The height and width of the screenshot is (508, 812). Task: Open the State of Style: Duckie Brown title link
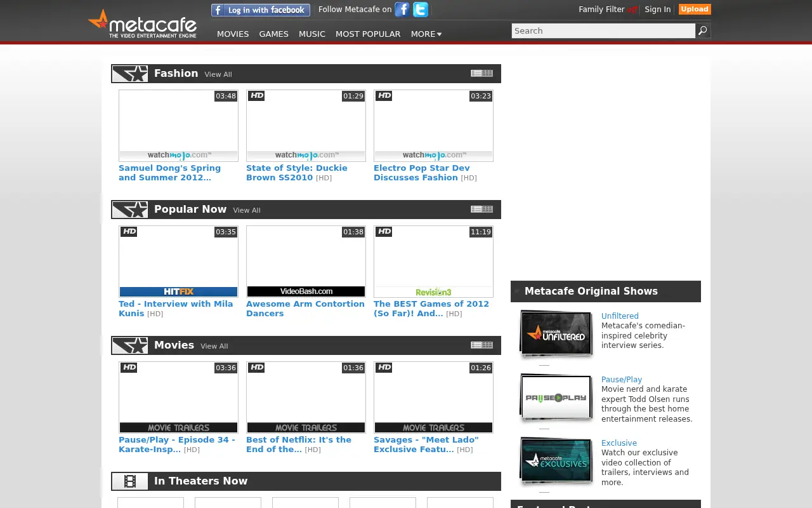point(297,173)
